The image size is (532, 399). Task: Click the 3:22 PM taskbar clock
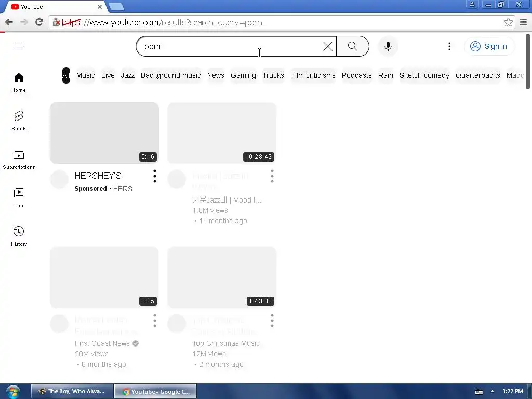tap(513, 391)
